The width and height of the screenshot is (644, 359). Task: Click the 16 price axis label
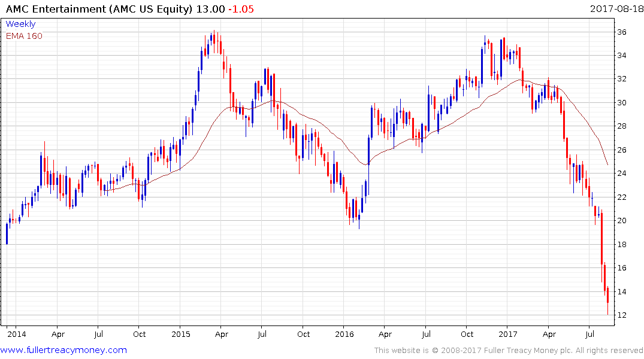tap(622, 267)
